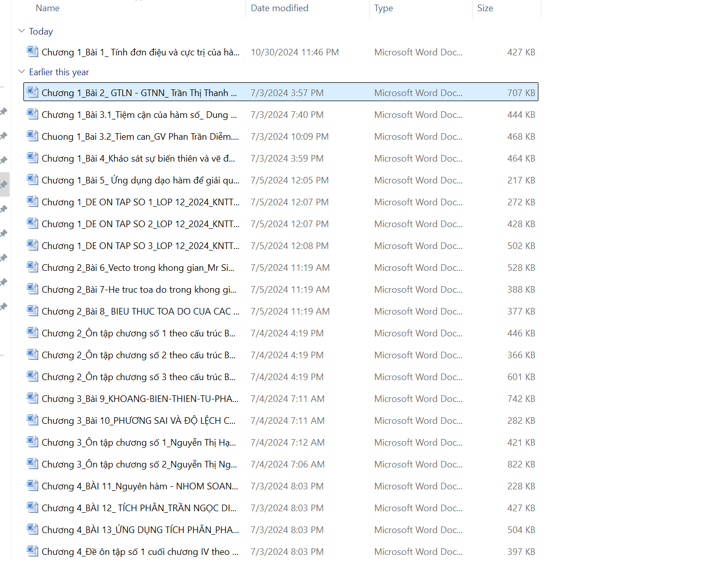Select file name Chương 1_Bài 1_ Tính đơn điệu
Viewport: 728px width, 561px height.
140,52
